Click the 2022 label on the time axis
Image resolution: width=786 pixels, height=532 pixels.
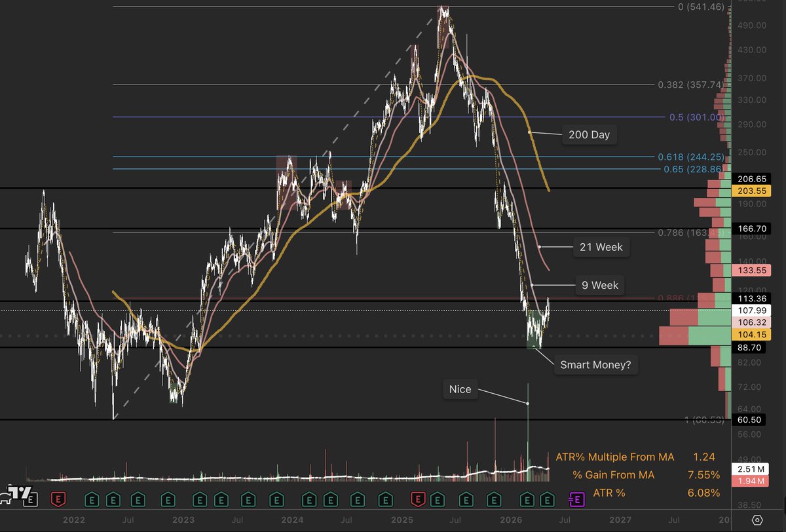(x=73, y=520)
